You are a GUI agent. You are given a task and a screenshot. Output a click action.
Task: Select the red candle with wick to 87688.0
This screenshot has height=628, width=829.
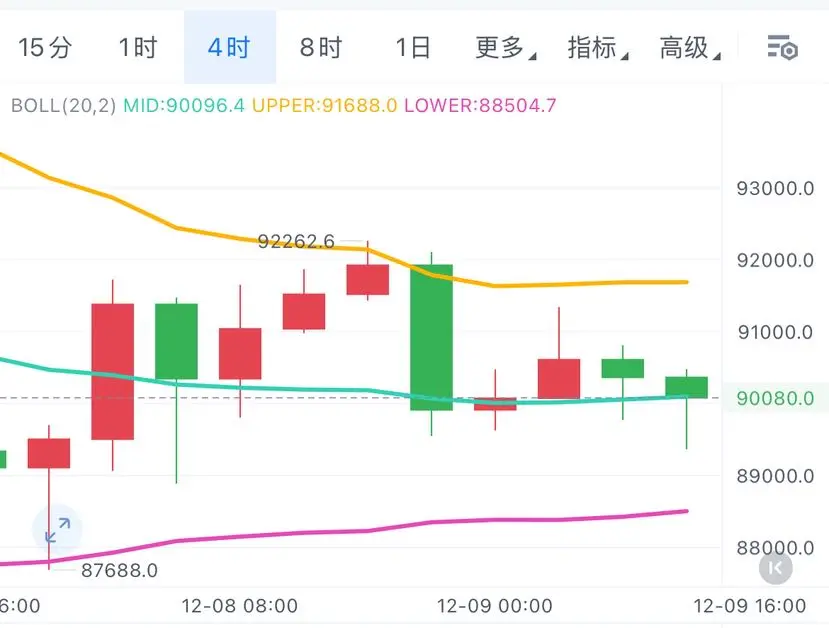[x=49, y=453]
